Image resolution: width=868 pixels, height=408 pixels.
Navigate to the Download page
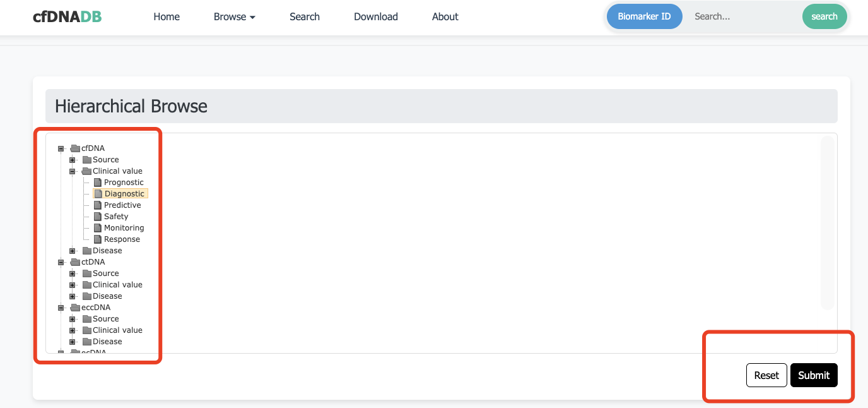click(376, 17)
